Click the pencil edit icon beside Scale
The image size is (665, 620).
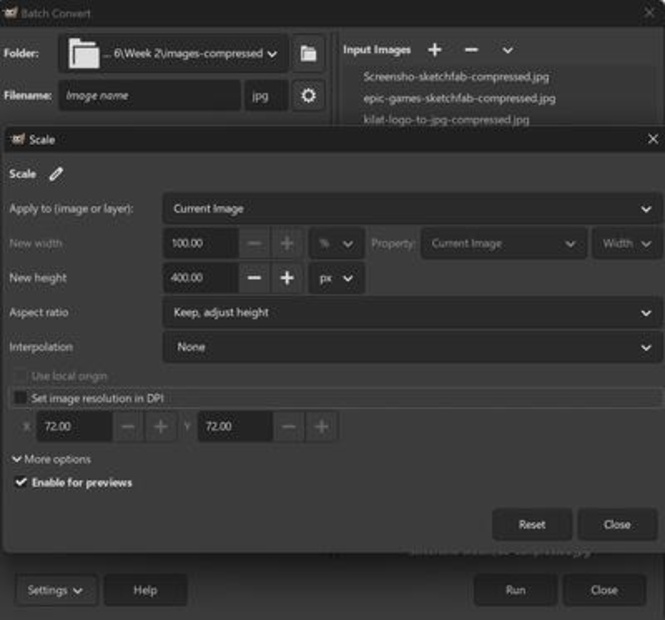pos(56,174)
